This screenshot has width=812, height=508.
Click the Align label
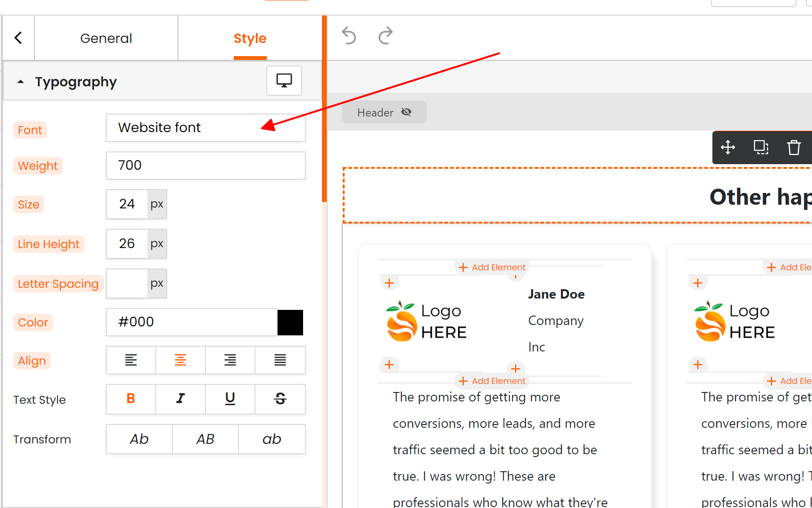[x=32, y=360]
